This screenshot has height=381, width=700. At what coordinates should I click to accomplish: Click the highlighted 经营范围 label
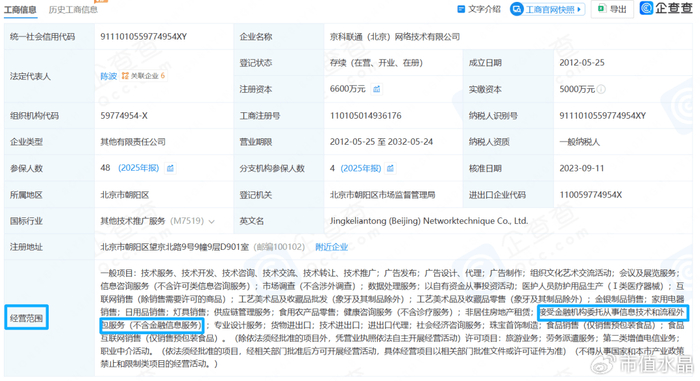tap(26, 318)
